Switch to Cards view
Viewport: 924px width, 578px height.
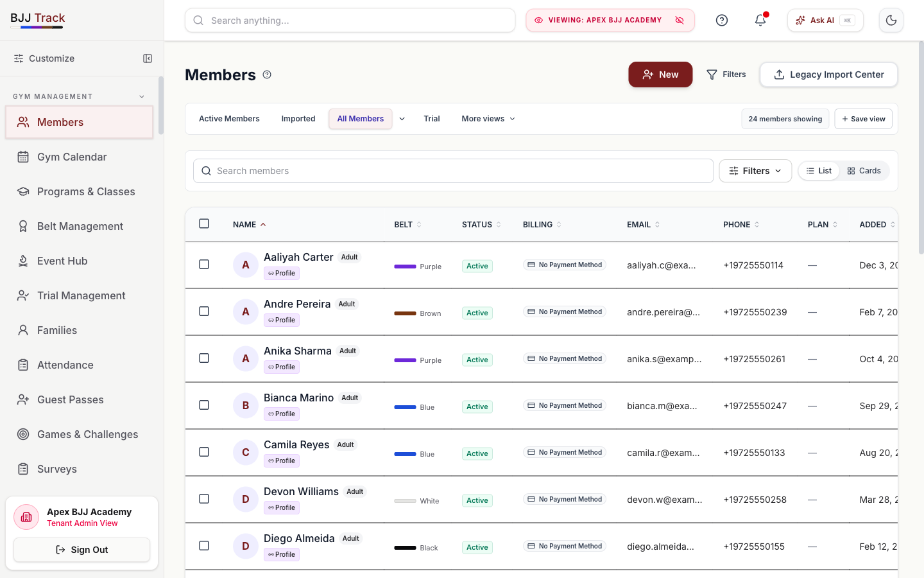[864, 171]
